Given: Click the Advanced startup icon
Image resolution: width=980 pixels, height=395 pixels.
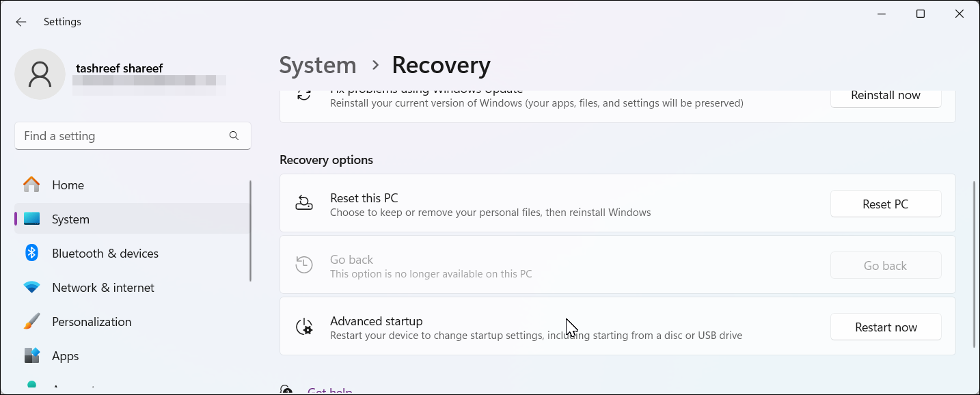Looking at the screenshot, I should 304,327.
